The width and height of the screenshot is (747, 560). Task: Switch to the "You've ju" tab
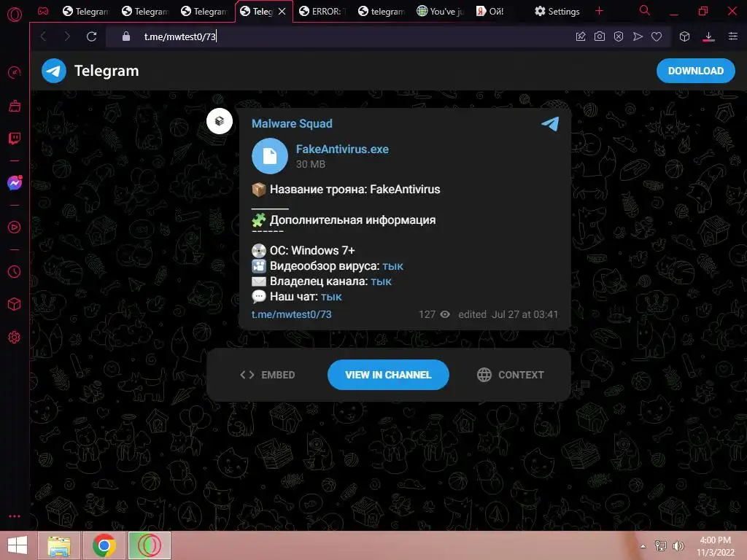441,12
